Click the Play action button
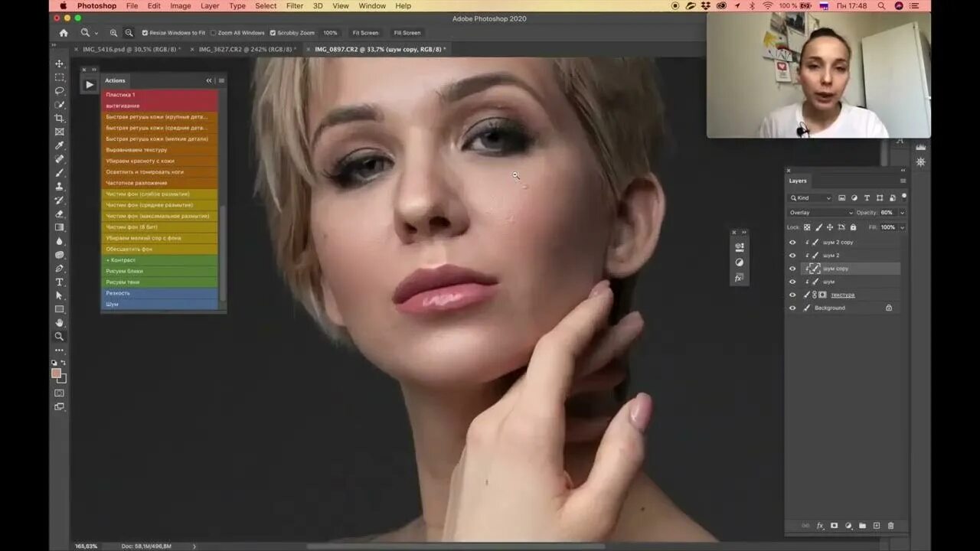Viewport: 980px width, 551px height. pos(90,85)
